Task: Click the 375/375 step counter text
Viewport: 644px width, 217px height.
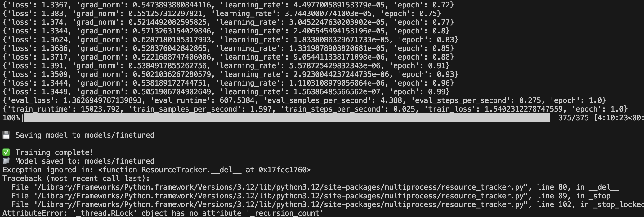Action: (573, 118)
